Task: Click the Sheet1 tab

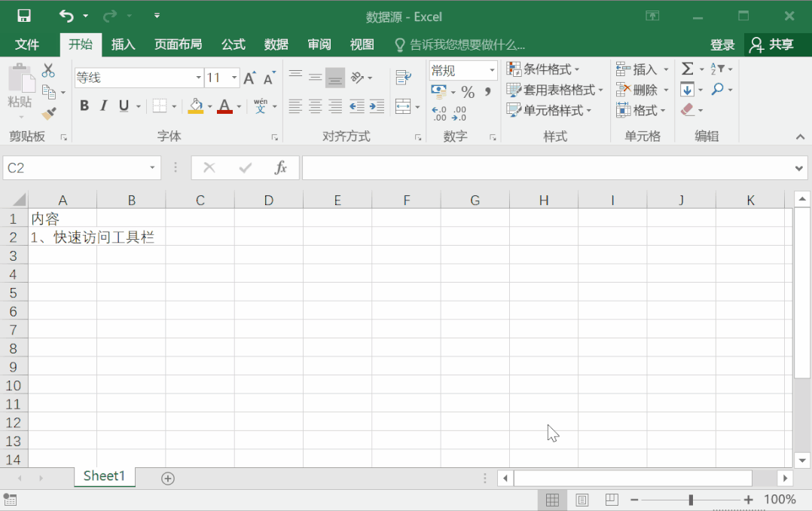Action: pos(104,477)
